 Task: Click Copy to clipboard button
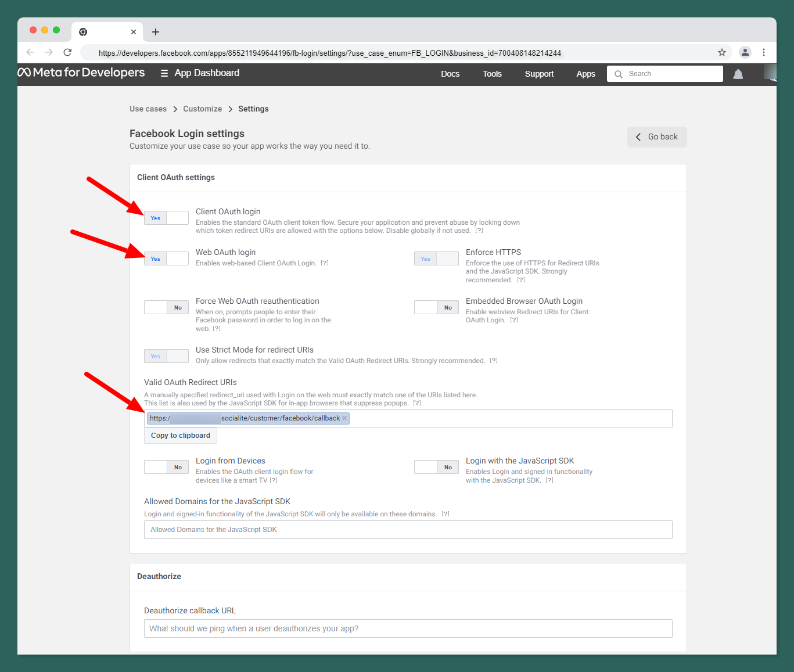pos(181,436)
